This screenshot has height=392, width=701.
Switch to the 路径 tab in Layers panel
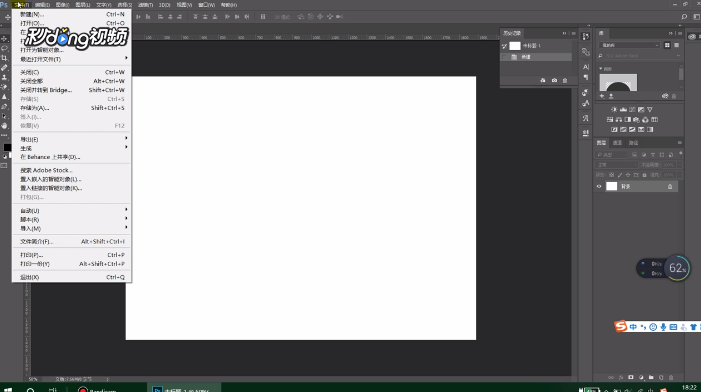[x=633, y=143]
